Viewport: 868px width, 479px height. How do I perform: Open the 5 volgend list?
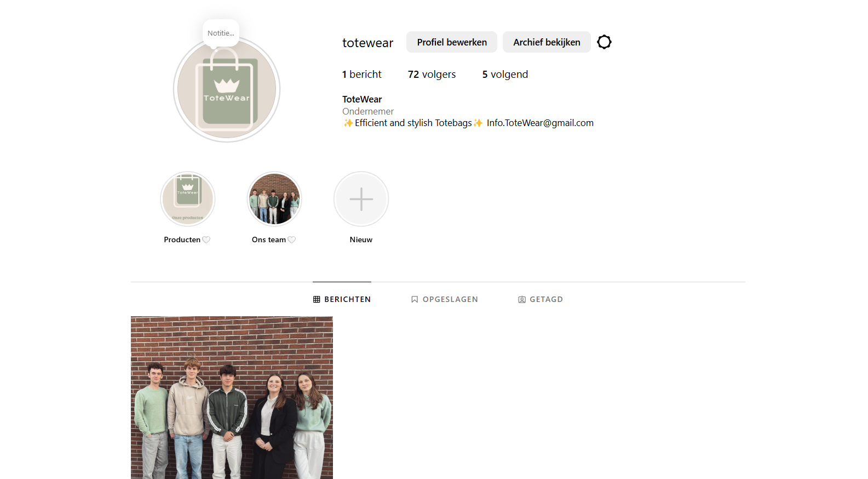coord(505,75)
